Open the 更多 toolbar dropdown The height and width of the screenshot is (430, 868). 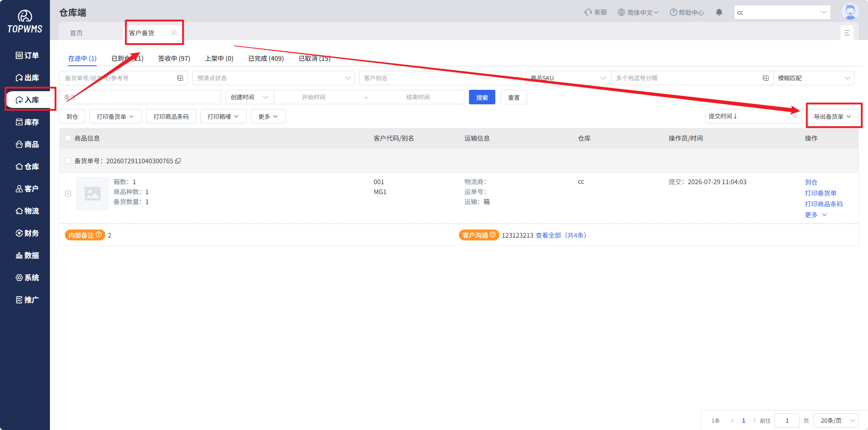(x=268, y=116)
